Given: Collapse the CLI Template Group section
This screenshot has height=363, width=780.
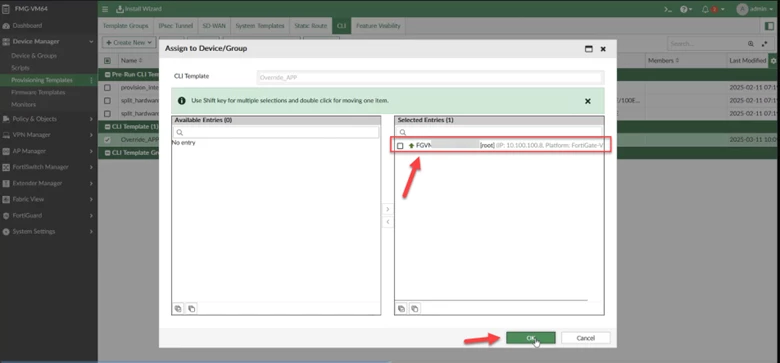Looking at the screenshot, I should pyautogui.click(x=107, y=153).
